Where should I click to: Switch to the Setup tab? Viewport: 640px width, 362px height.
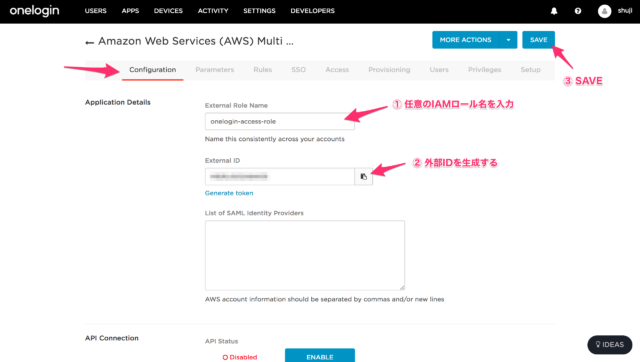click(x=530, y=70)
